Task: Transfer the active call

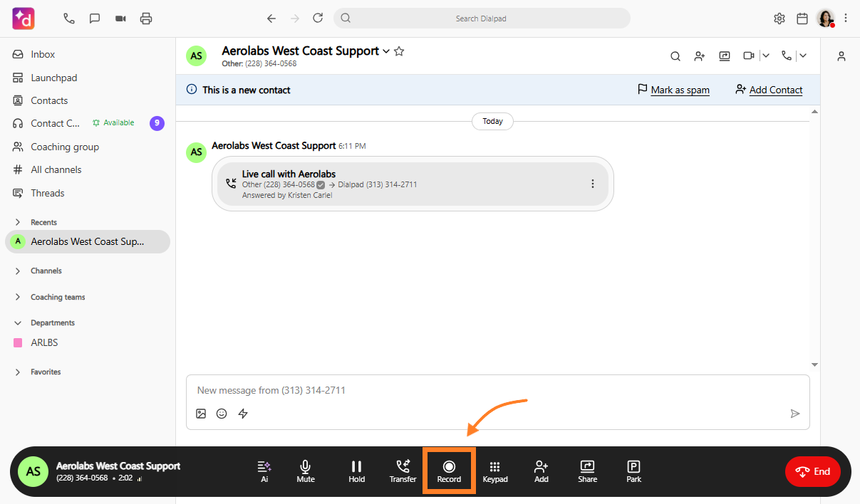Action: 403,471
